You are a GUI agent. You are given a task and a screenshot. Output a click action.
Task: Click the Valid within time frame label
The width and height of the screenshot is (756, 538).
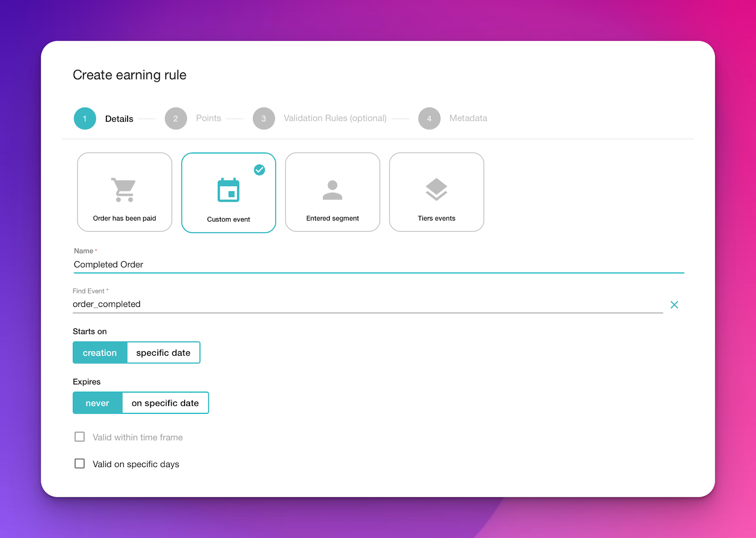coord(137,437)
